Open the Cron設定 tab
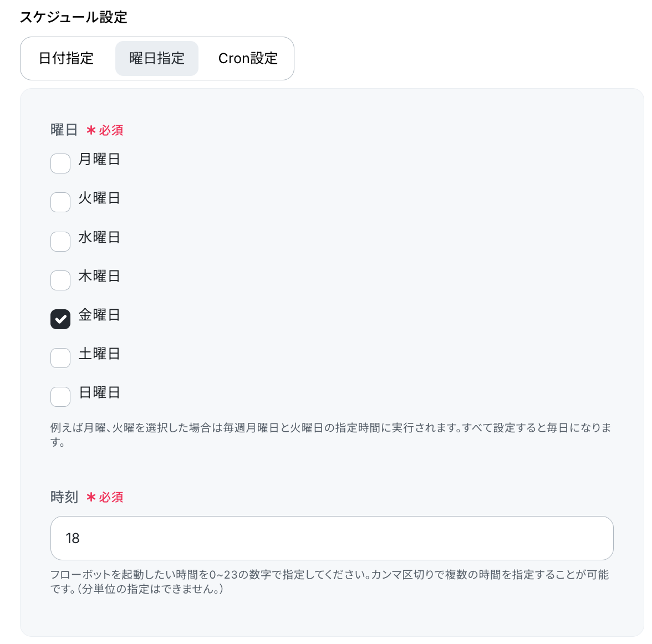Screen dimensions: 652x644 [248, 58]
